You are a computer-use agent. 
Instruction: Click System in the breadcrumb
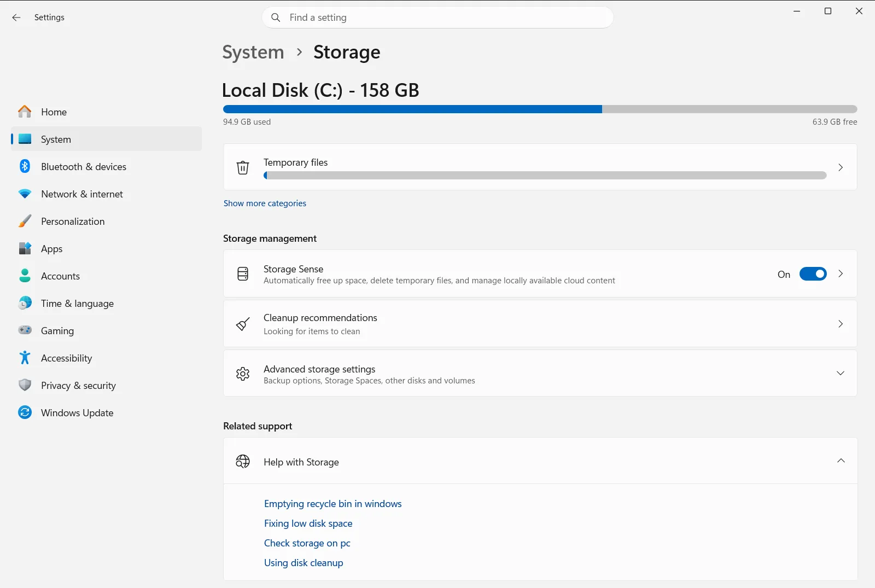[x=253, y=53]
